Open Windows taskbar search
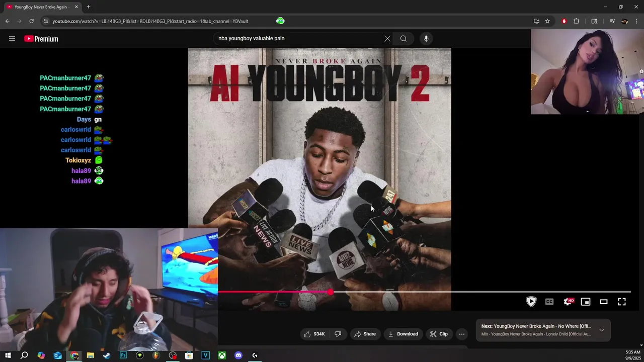This screenshot has width=644, height=362. pos(24,355)
